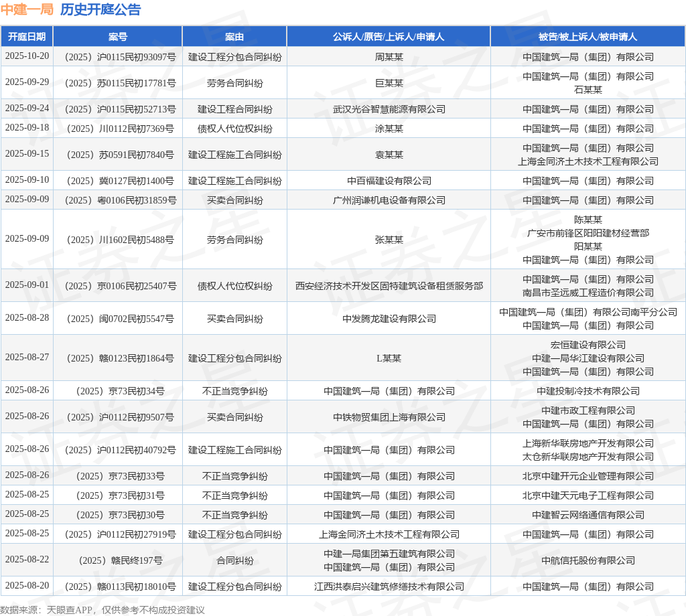
Task: Click the 案由 column header
Action: coord(234,37)
